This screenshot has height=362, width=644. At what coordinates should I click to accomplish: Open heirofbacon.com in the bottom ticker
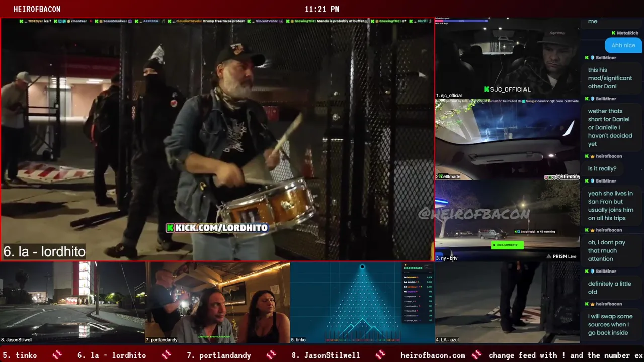click(433, 355)
